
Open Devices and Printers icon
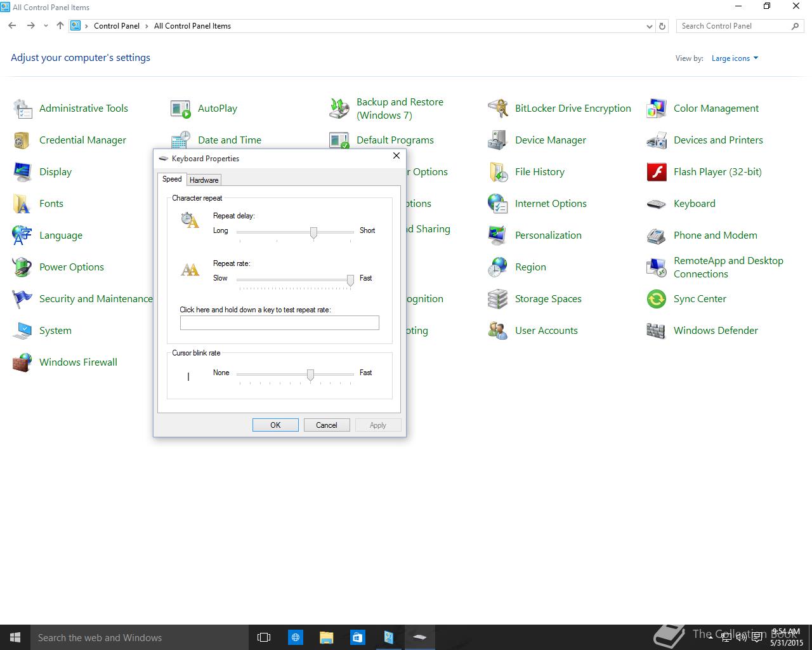click(x=657, y=140)
